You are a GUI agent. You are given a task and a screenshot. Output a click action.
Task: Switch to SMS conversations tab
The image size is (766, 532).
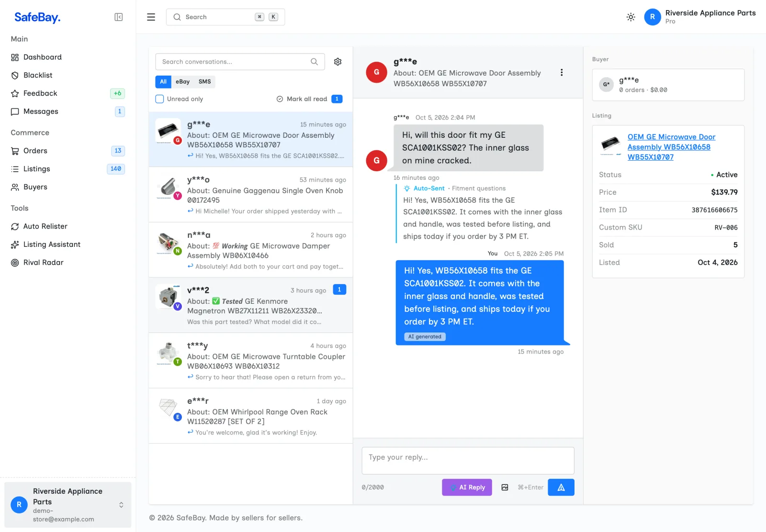tap(205, 82)
